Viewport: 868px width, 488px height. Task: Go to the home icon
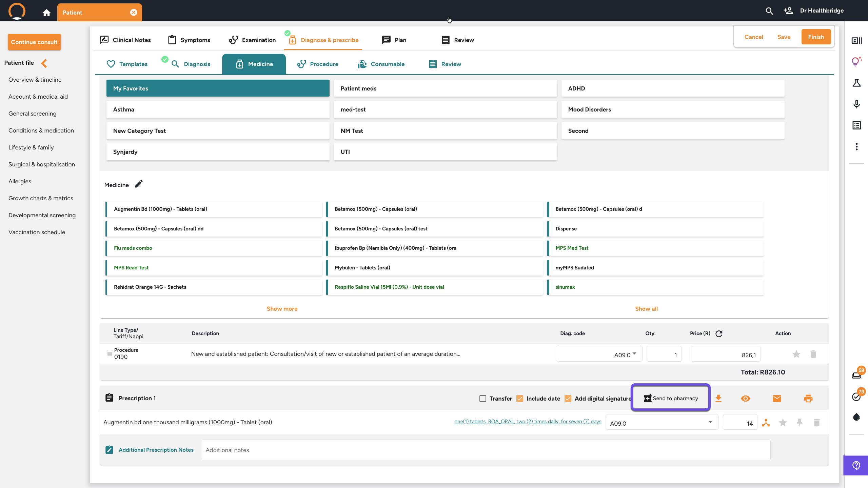(46, 13)
